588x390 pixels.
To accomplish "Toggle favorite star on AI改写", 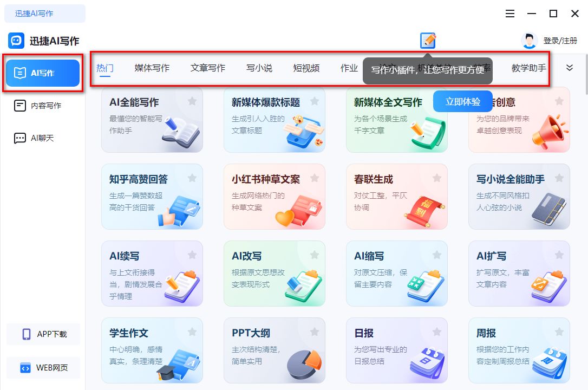I will pyautogui.click(x=315, y=255).
